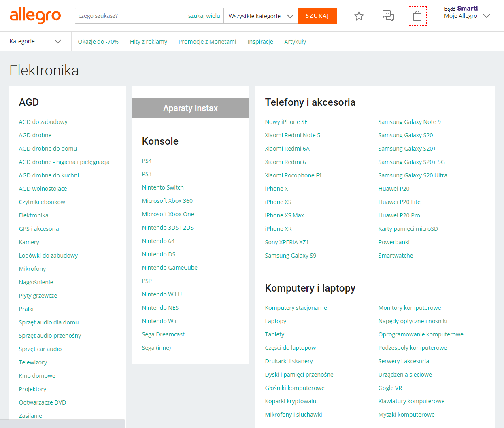504x428 pixels.
Task: Expand the Kategorie menu
Action: tap(36, 41)
